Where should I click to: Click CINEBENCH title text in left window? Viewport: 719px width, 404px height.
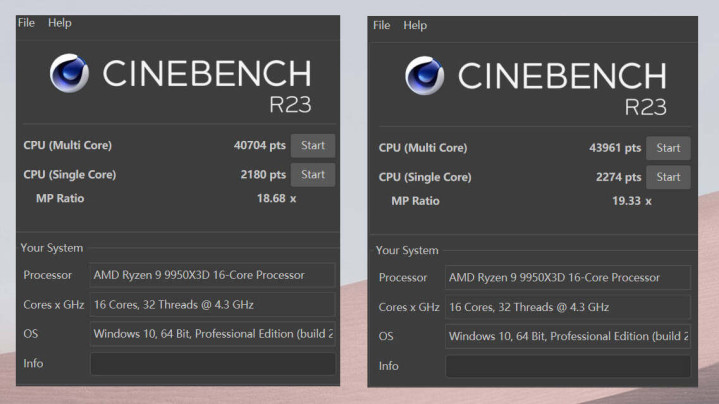tap(207, 73)
